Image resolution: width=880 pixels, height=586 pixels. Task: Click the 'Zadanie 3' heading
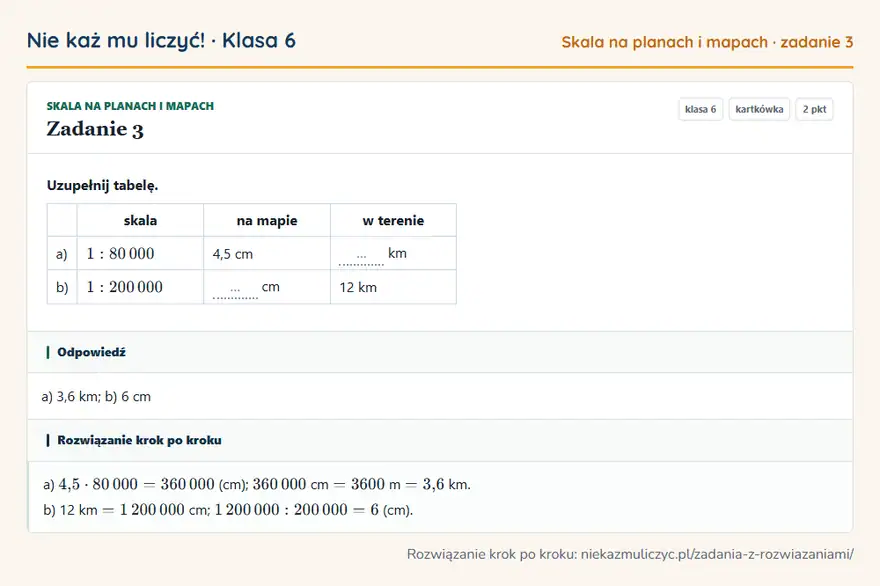[x=95, y=129]
